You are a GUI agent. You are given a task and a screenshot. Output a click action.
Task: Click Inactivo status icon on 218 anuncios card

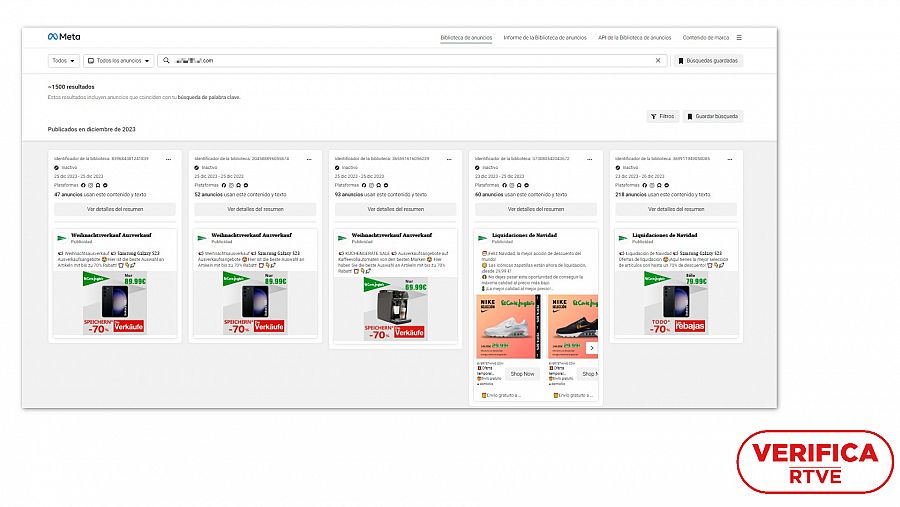pos(618,168)
